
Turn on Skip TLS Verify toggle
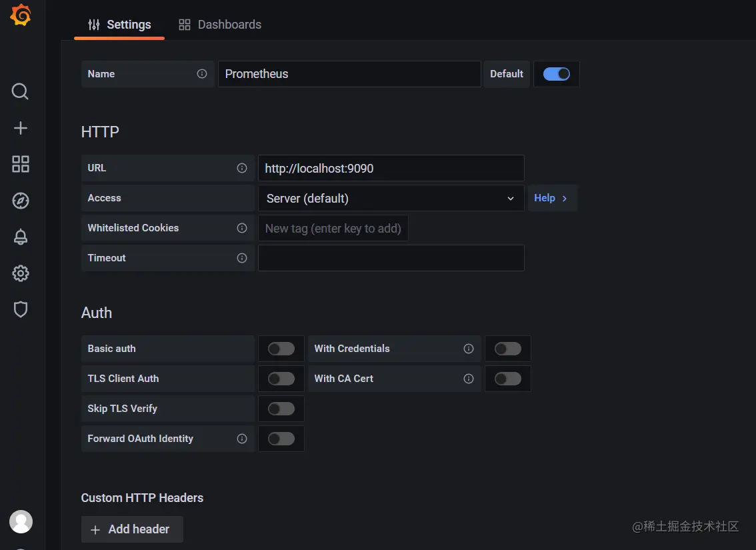(x=281, y=409)
